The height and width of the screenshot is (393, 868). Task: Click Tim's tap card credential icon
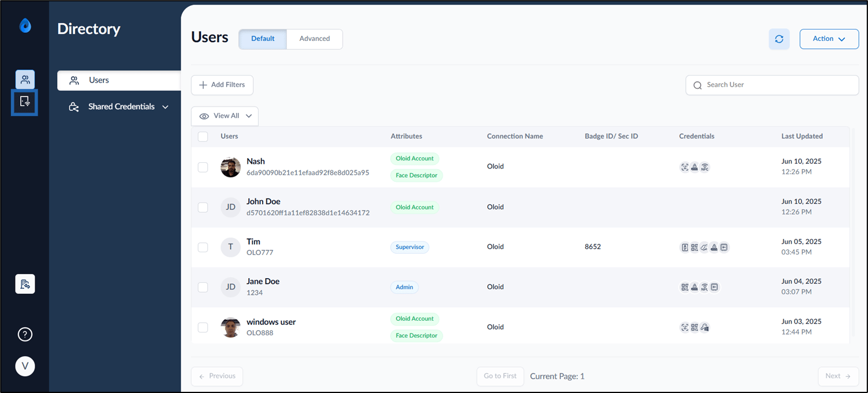point(704,247)
